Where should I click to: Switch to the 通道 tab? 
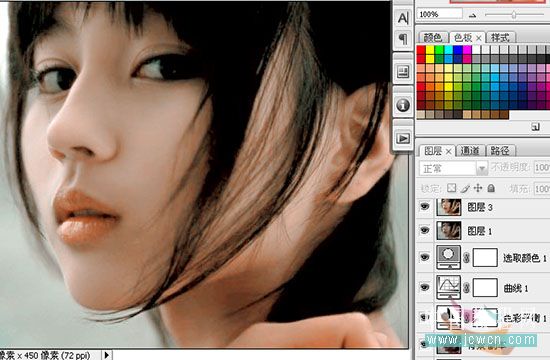pyautogui.click(x=470, y=151)
